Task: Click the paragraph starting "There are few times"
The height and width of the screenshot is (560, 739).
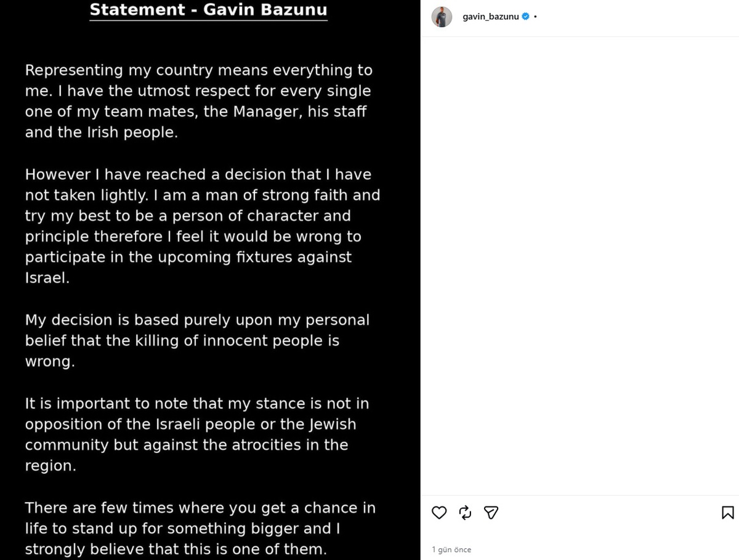Action: tap(200, 528)
